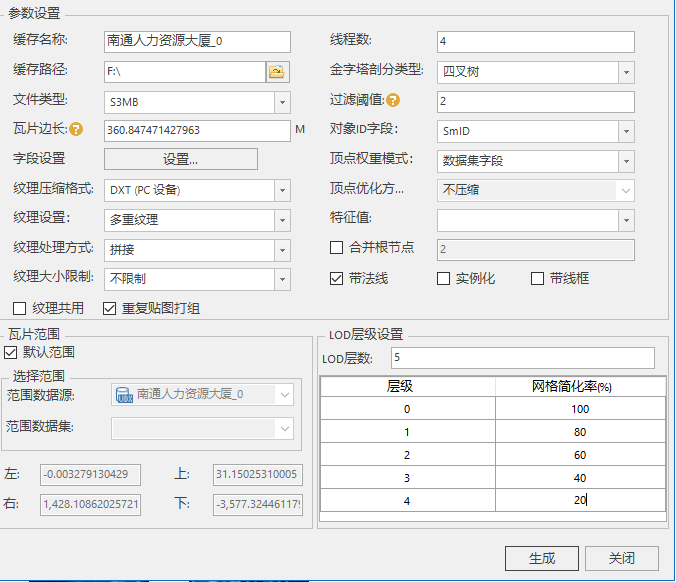The height and width of the screenshot is (582, 676).
Task: Select the level 4 cell
Action: tap(407, 501)
